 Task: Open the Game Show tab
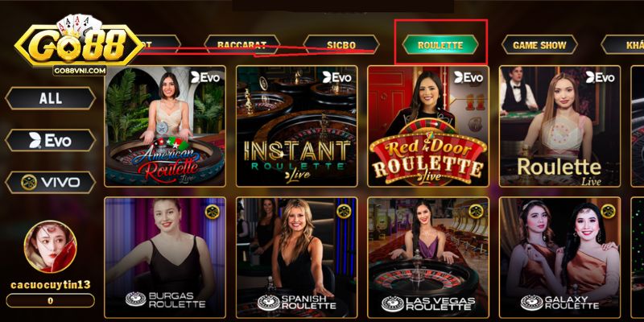539,45
